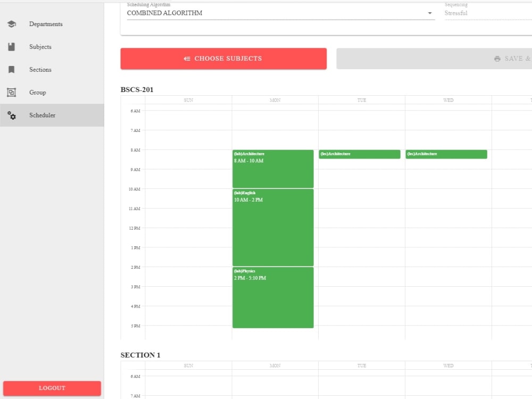Click the Sections bookmark icon

click(12, 69)
